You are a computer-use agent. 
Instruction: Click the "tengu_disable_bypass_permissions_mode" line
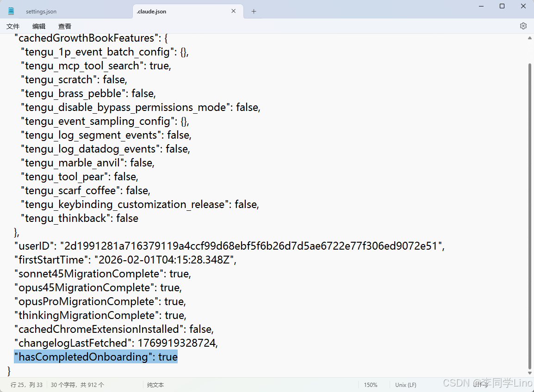pyautogui.click(x=141, y=108)
